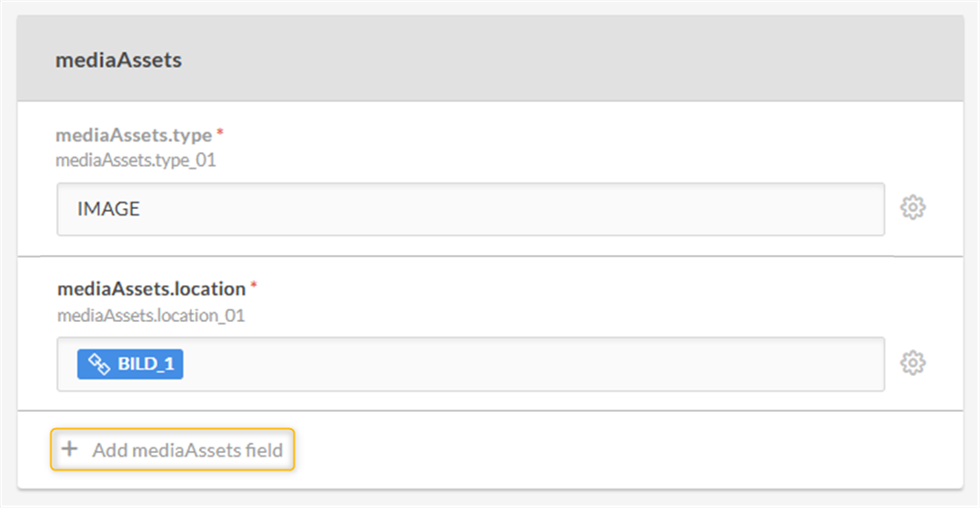
Task: Click the red asterisk beside mediaAssets.type
Action: point(220,135)
